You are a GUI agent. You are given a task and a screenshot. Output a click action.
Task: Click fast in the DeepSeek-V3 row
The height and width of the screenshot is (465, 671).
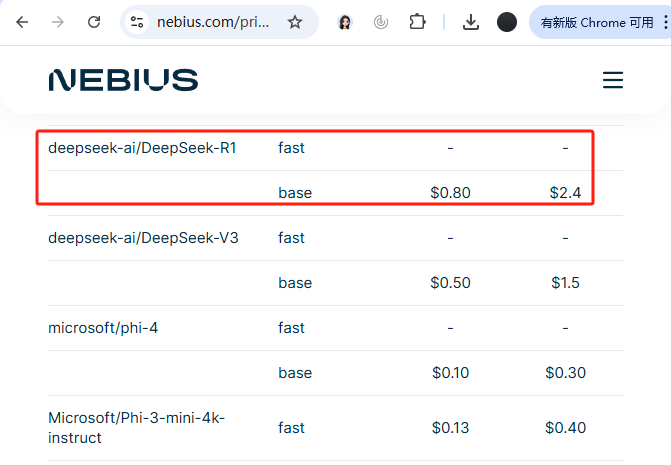pos(291,238)
